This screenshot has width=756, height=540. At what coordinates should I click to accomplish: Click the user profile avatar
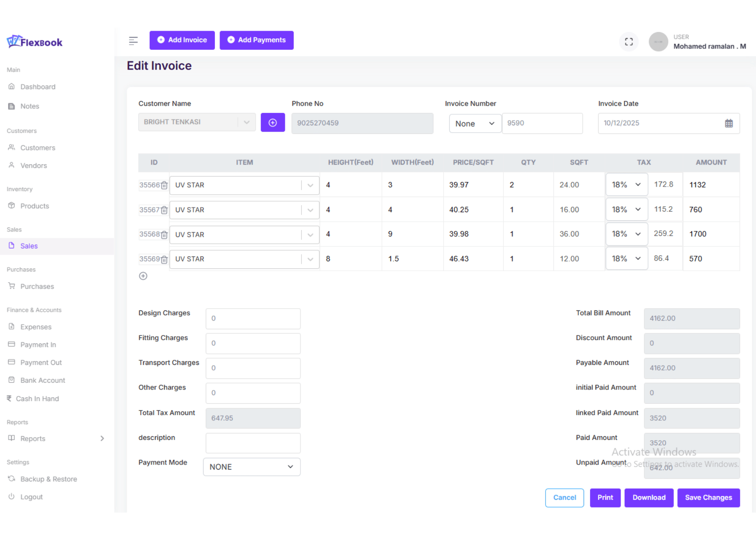(x=658, y=42)
